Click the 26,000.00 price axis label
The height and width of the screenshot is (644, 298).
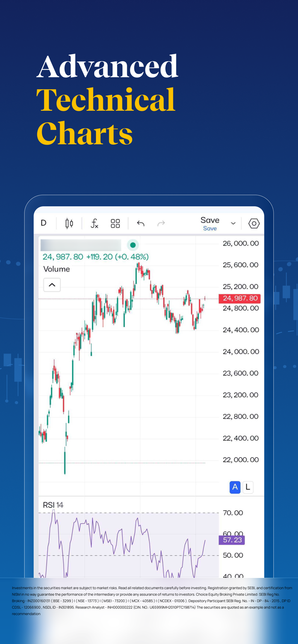pyautogui.click(x=241, y=243)
